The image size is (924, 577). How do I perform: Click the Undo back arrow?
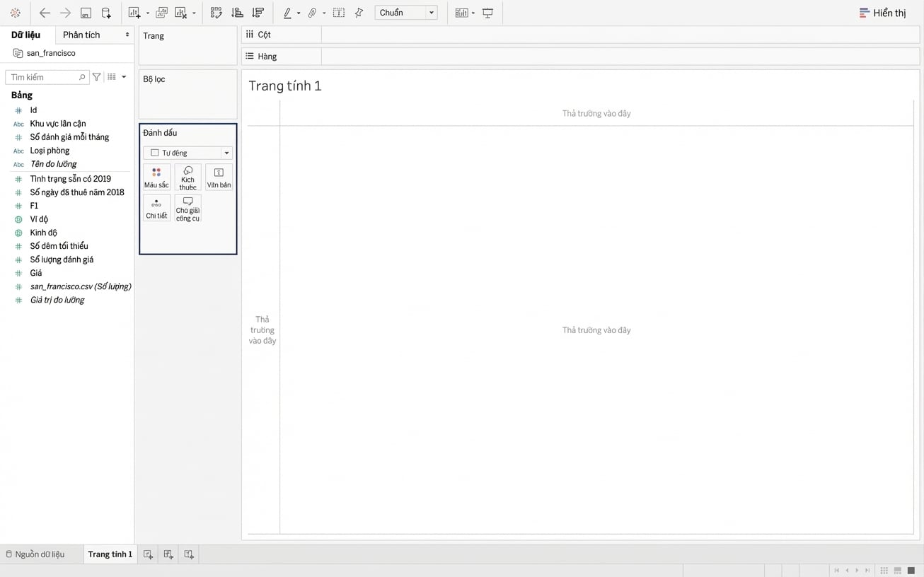point(45,13)
